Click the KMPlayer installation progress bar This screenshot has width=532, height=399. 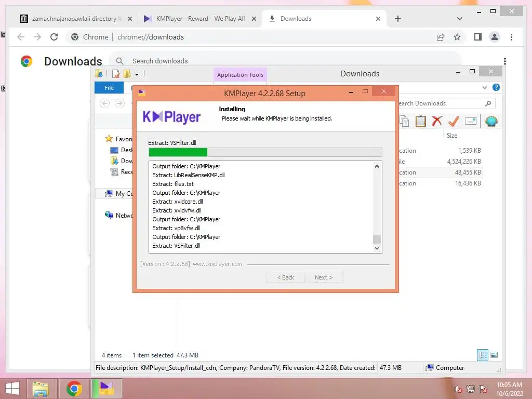(265, 152)
